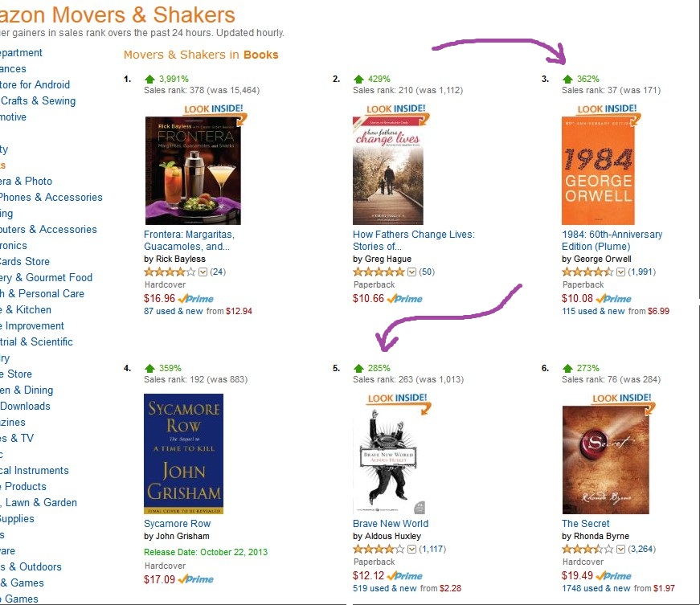Expand the star rating dropdown for Frontera
The width and height of the screenshot is (700, 605).
(203, 272)
